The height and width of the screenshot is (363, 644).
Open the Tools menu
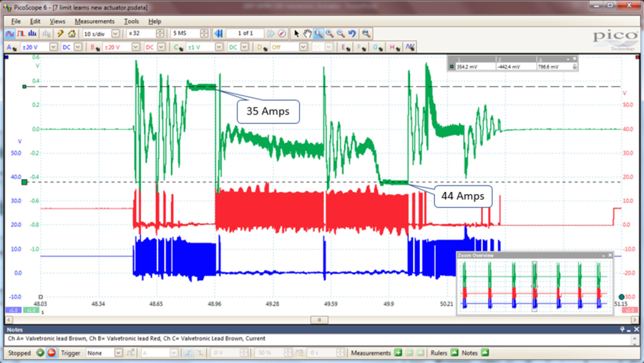click(131, 21)
